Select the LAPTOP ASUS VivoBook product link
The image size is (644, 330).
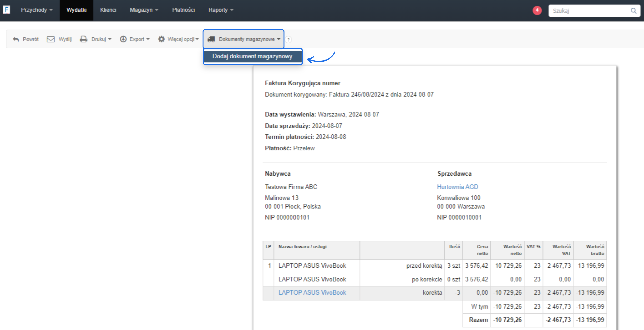click(312, 292)
